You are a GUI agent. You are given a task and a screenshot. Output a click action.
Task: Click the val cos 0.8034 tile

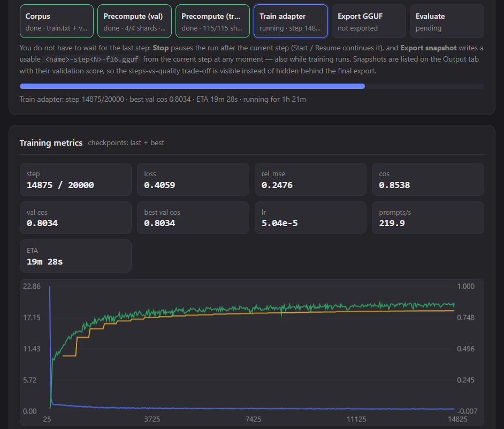coord(75,218)
